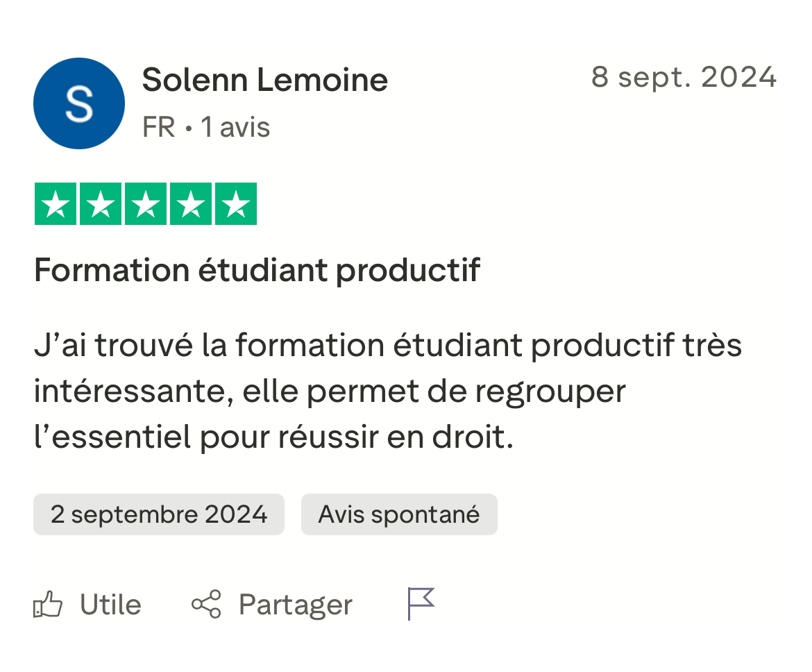The width and height of the screenshot is (812, 672).
Task: Click the 8 sept. 2024 timestamp
Action: [x=684, y=78]
